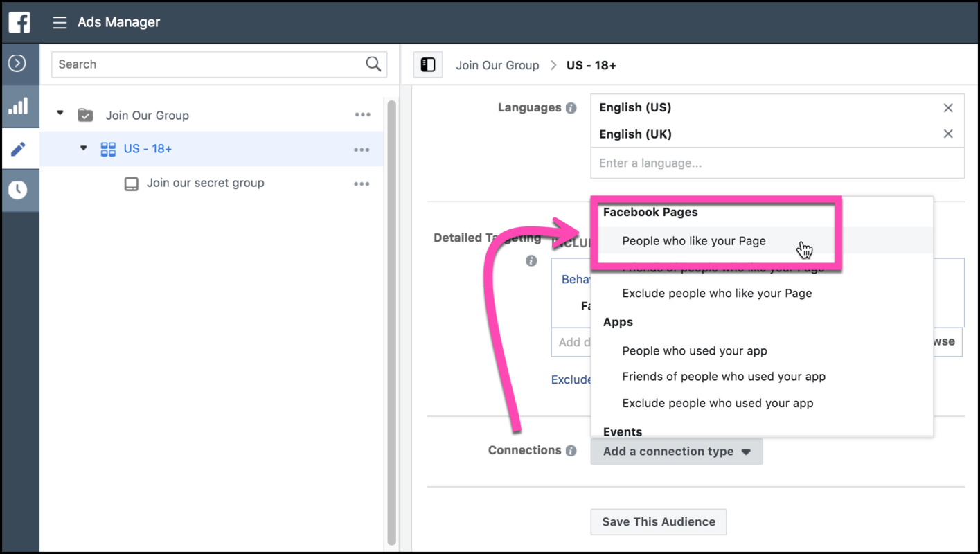Select Join Our Group campaign row
The width and height of the screenshot is (980, 554).
click(212, 115)
